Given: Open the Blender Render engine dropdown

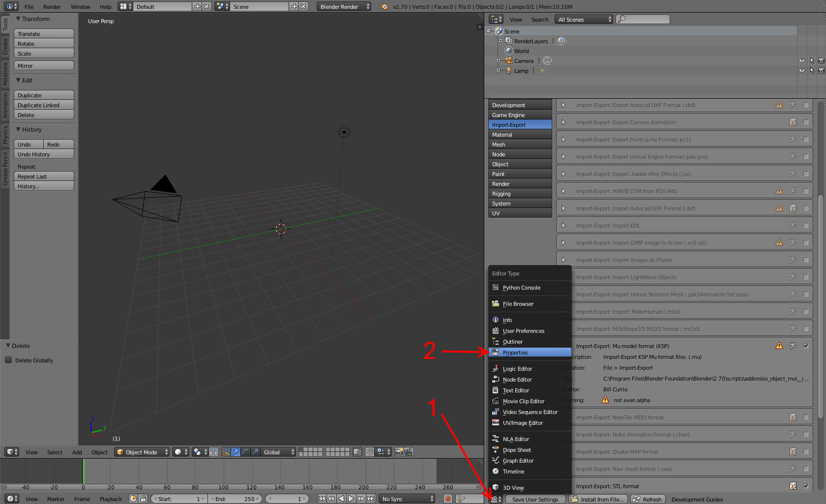Looking at the screenshot, I should [x=344, y=6].
